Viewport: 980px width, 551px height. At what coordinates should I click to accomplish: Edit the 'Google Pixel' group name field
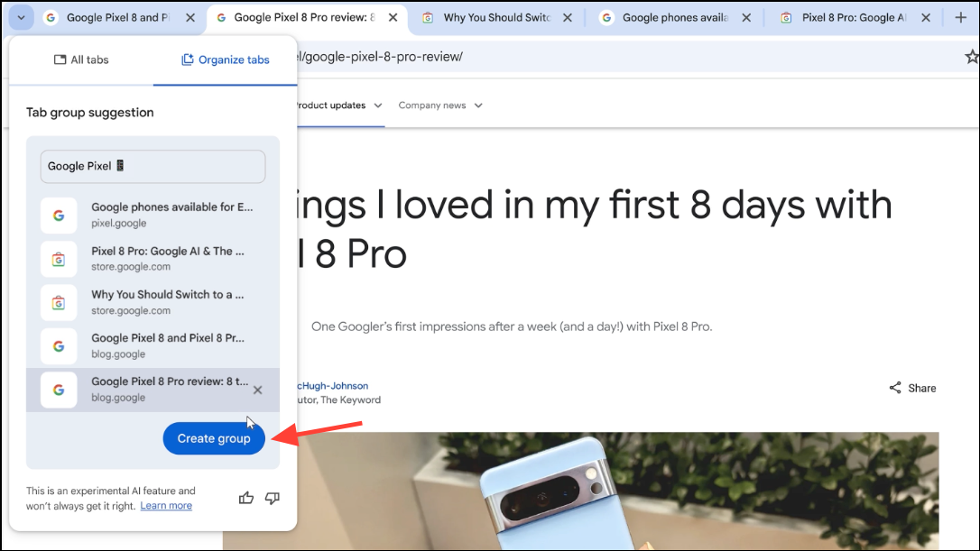pos(153,166)
